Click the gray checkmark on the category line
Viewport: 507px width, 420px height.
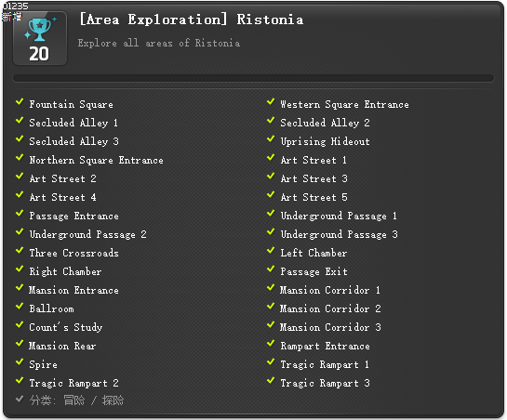tap(20, 400)
